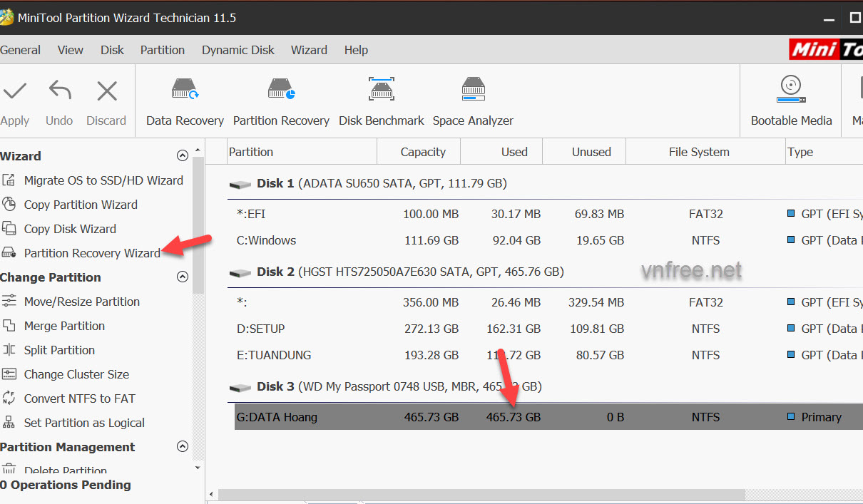
Task: Open the Space Analyzer tool
Action: pos(473,91)
